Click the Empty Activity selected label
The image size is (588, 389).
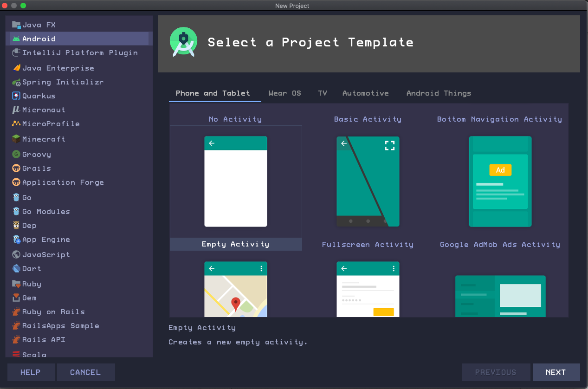[x=236, y=244]
